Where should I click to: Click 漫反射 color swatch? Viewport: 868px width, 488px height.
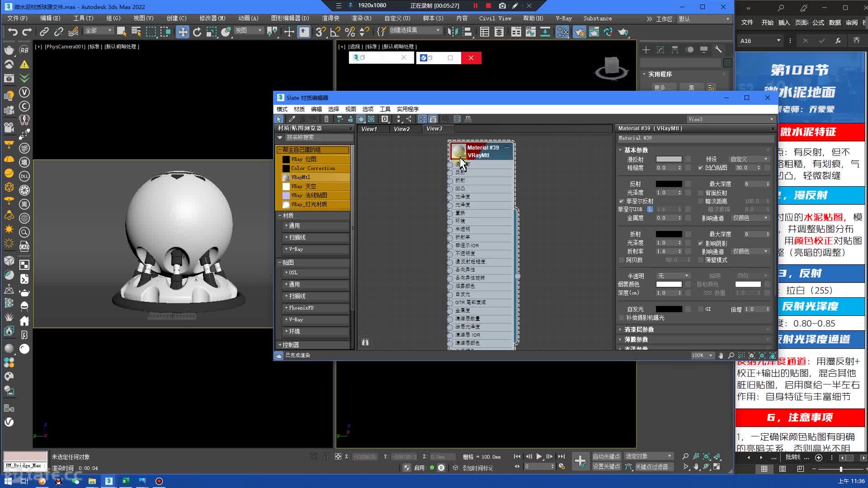[x=669, y=159]
